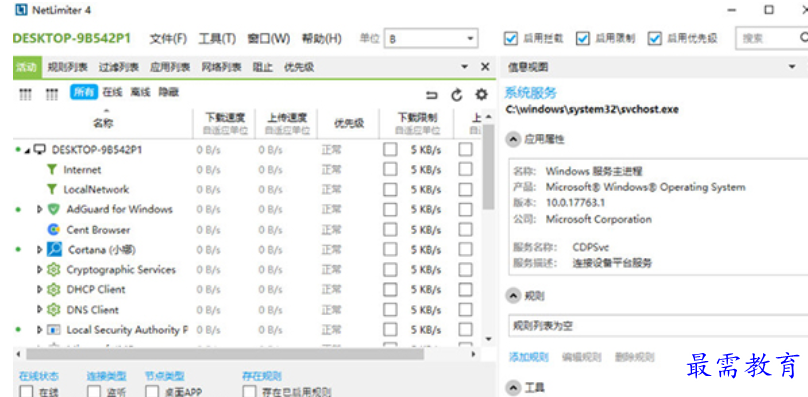This screenshot has width=808, height=397.
Task: Click the AdGuard shield icon
Action: point(54,209)
